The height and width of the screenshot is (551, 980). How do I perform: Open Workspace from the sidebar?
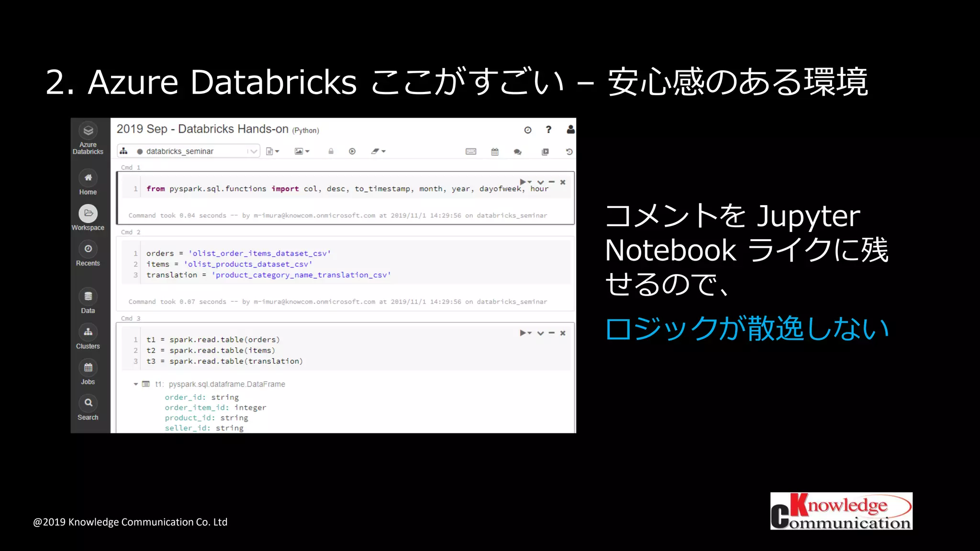point(88,218)
